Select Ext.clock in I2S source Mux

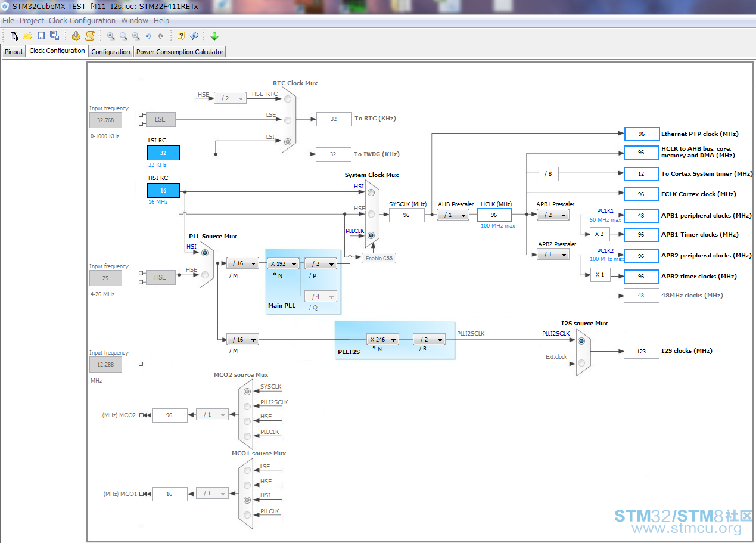tap(581, 362)
